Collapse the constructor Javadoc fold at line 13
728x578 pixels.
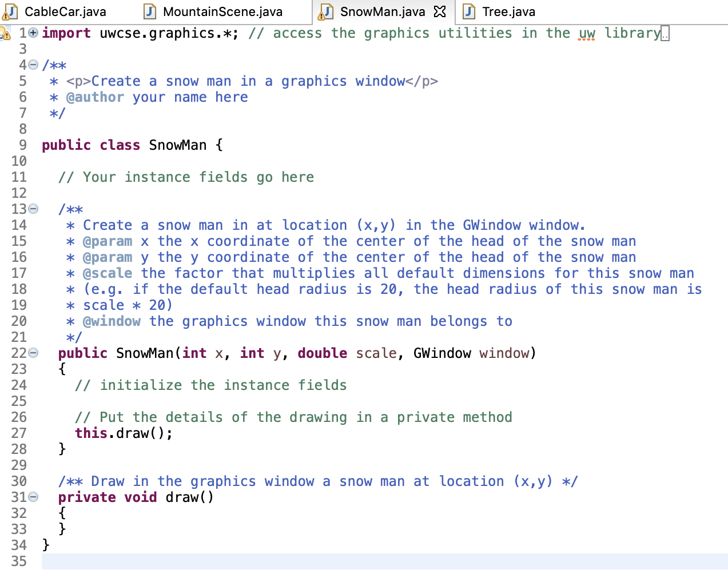[x=33, y=209]
